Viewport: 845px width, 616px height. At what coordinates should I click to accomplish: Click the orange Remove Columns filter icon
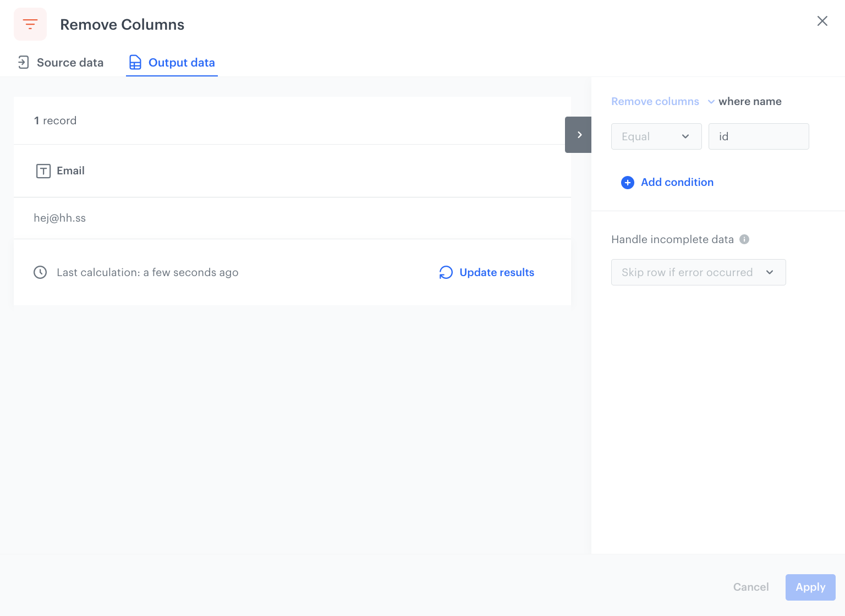(30, 24)
